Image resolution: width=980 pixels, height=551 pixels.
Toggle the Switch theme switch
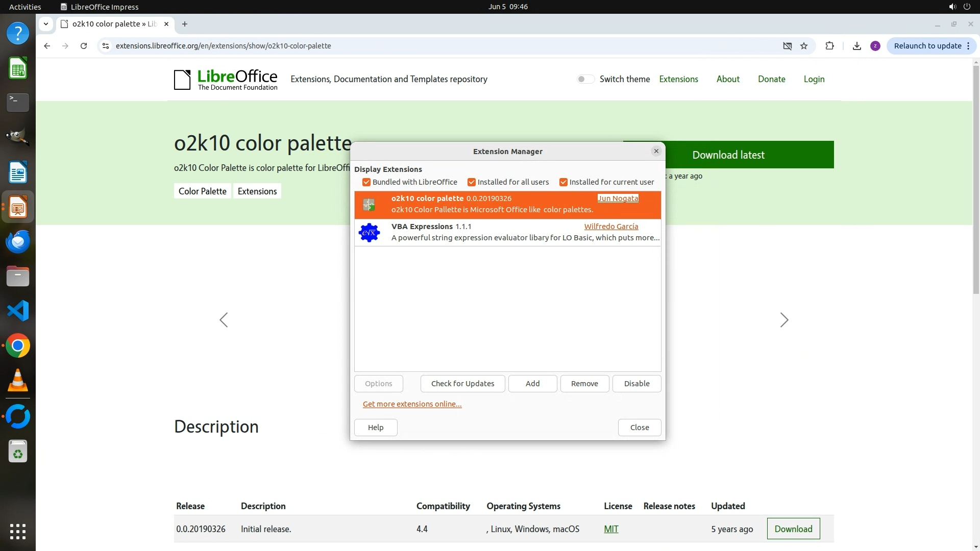pos(585,79)
